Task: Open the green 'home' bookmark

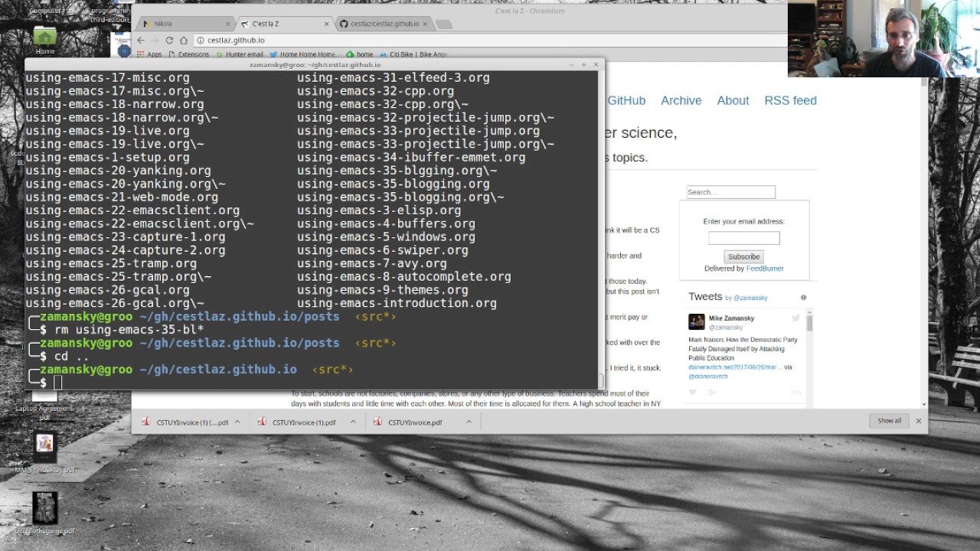Action: click(360, 54)
